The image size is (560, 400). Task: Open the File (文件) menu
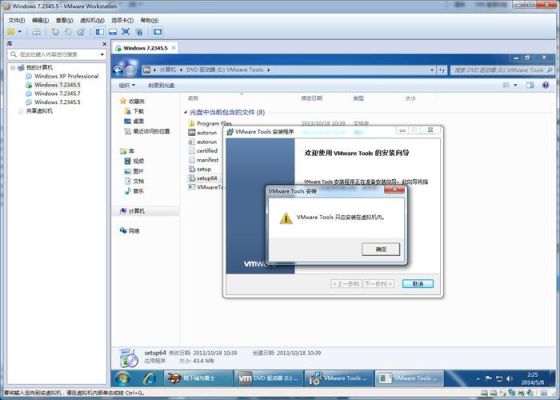click(x=16, y=20)
